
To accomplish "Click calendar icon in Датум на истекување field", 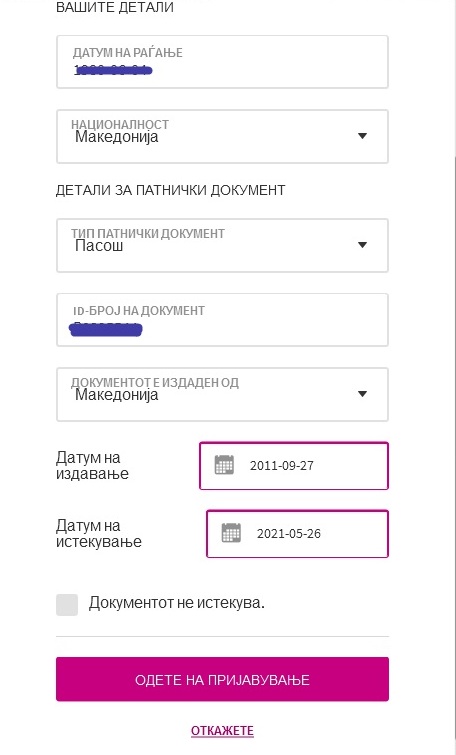I will [x=231, y=533].
